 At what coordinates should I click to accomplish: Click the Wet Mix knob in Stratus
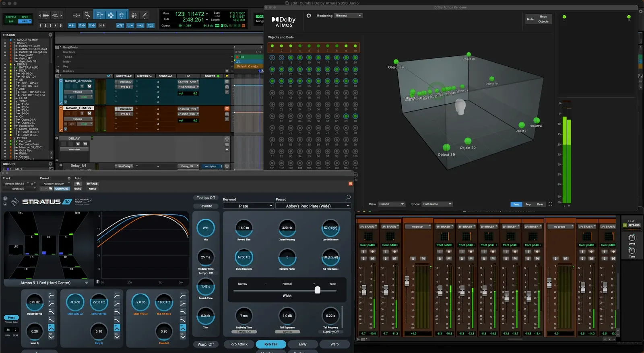pyautogui.click(x=206, y=228)
